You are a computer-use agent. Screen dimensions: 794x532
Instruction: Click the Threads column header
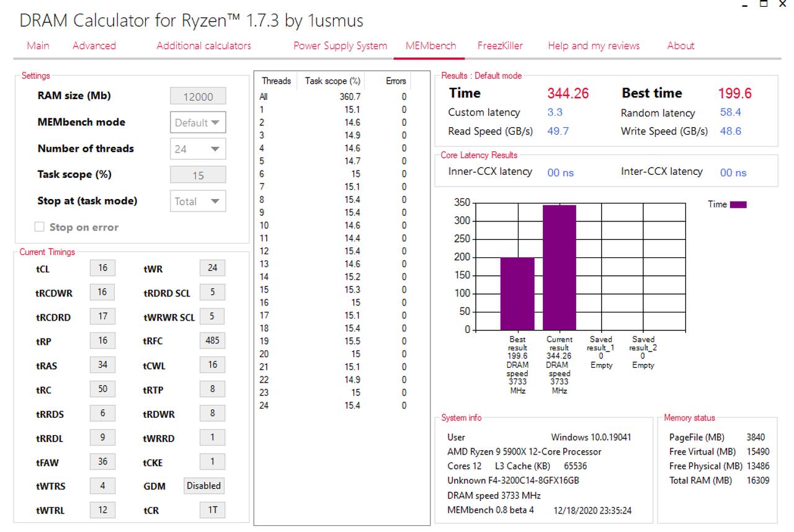(276, 81)
